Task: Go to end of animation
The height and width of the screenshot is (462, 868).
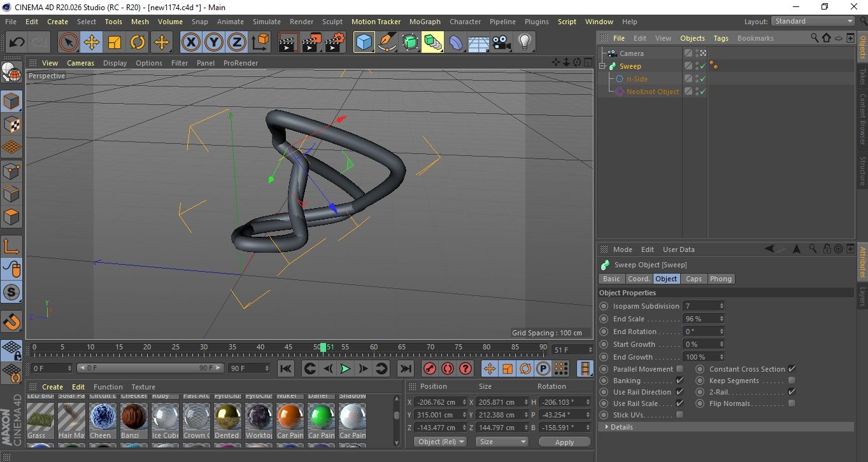Action: pyautogui.click(x=405, y=368)
